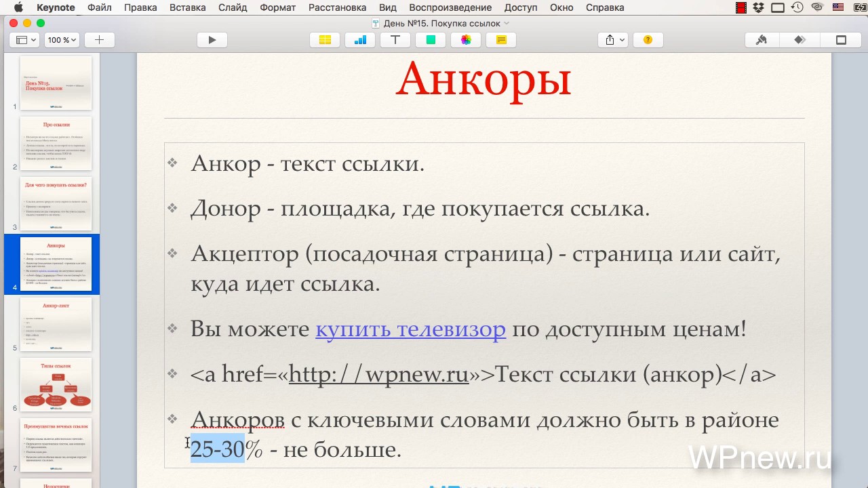Open the Share dropdown
868x488 pixels.
pos(613,40)
